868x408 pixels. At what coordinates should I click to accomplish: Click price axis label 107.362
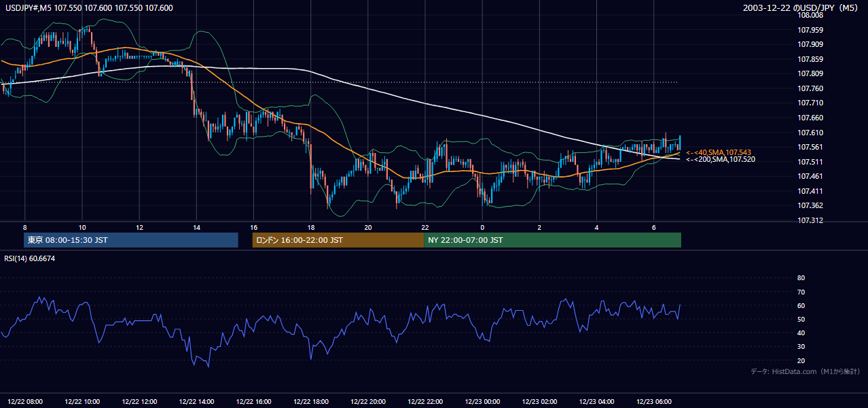810,205
